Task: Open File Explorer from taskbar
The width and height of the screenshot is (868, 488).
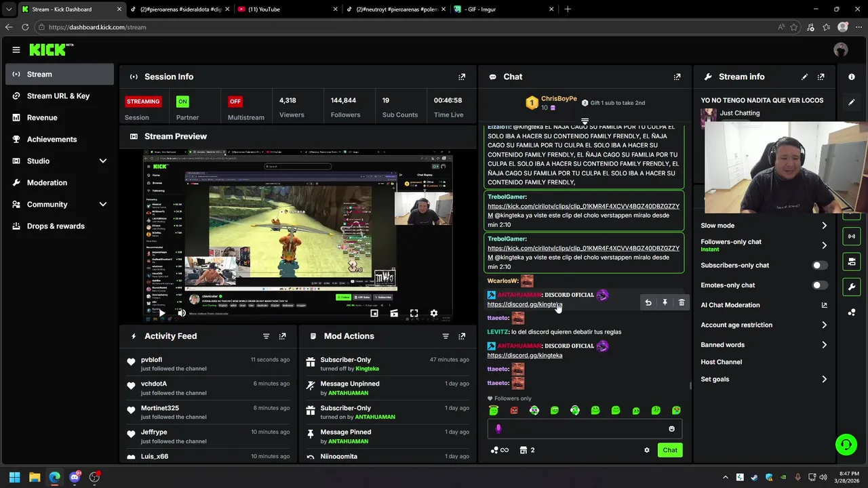Action: tap(35, 477)
